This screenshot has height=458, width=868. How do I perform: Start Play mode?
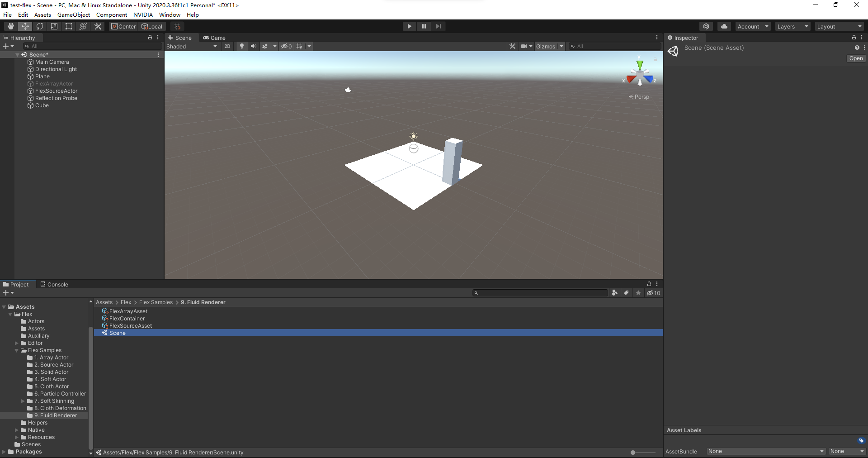(409, 26)
